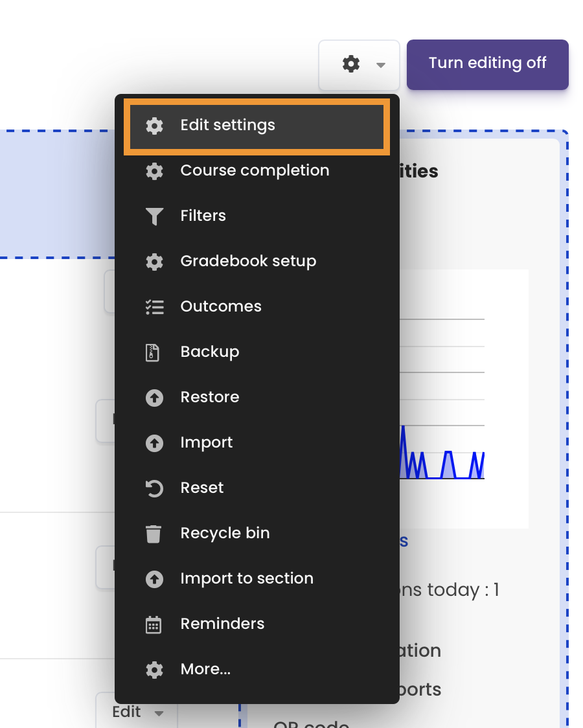583x728 pixels.
Task: Open the Recycle bin entry
Action: click(x=257, y=534)
